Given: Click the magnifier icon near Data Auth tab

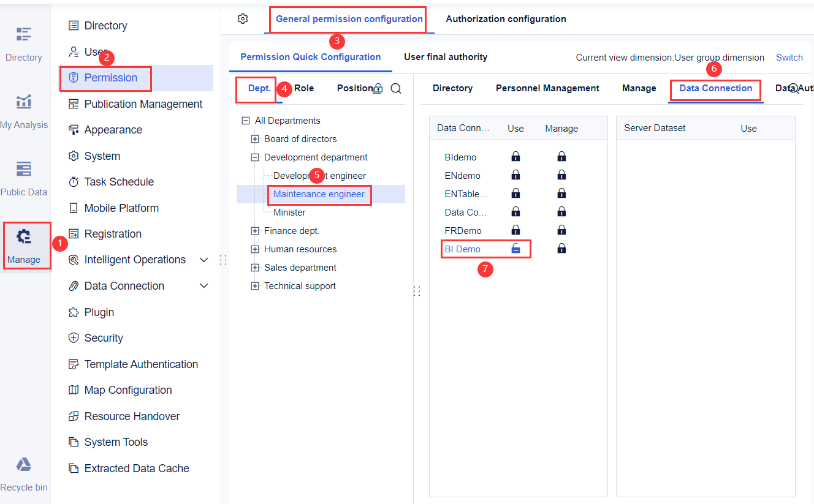Looking at the screenshot, I should coord(794,88).
